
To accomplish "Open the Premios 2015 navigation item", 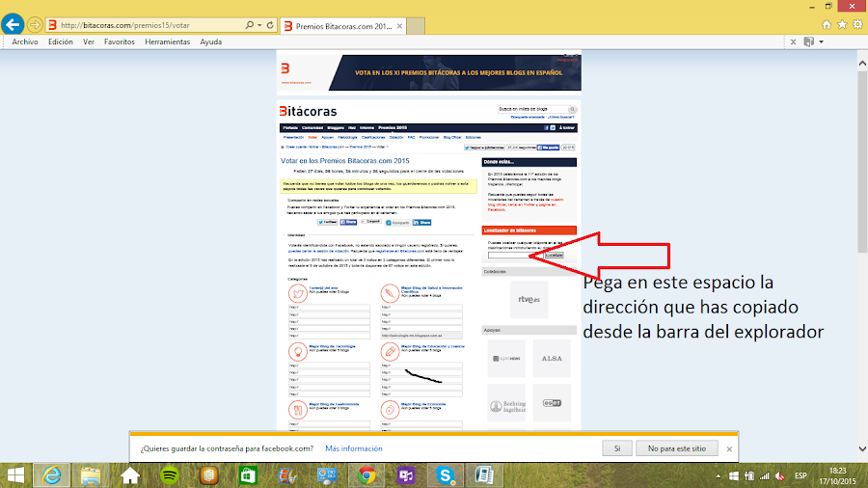I will tap(393, 128).
